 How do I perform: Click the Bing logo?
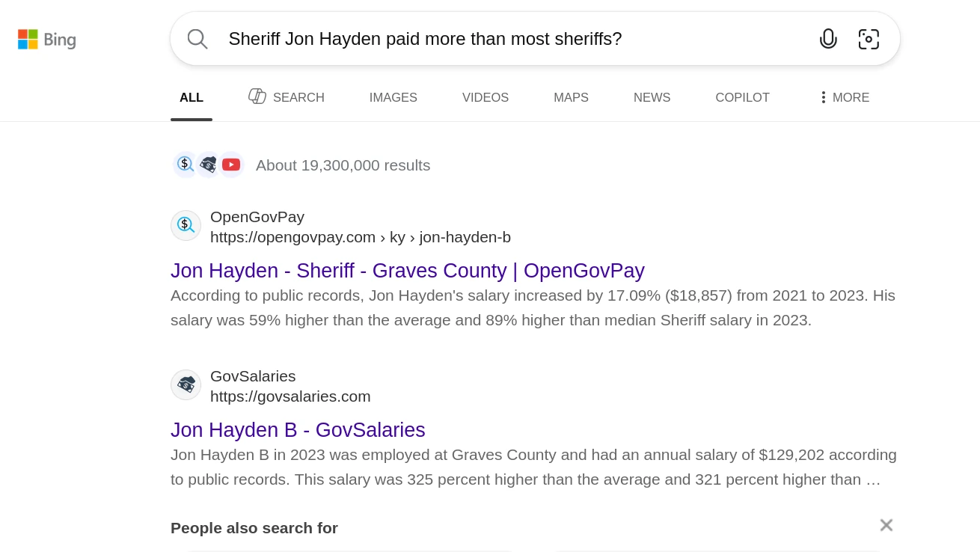coord(47,40)
